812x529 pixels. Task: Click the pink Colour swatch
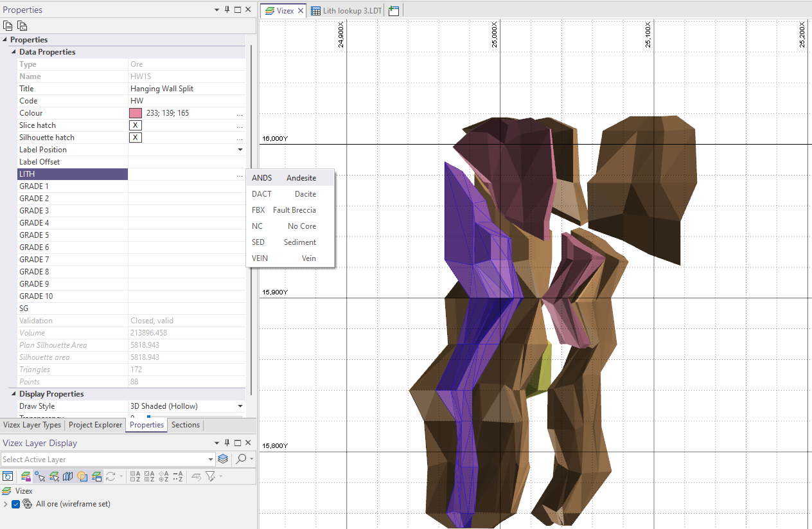[x=136, y=113]
